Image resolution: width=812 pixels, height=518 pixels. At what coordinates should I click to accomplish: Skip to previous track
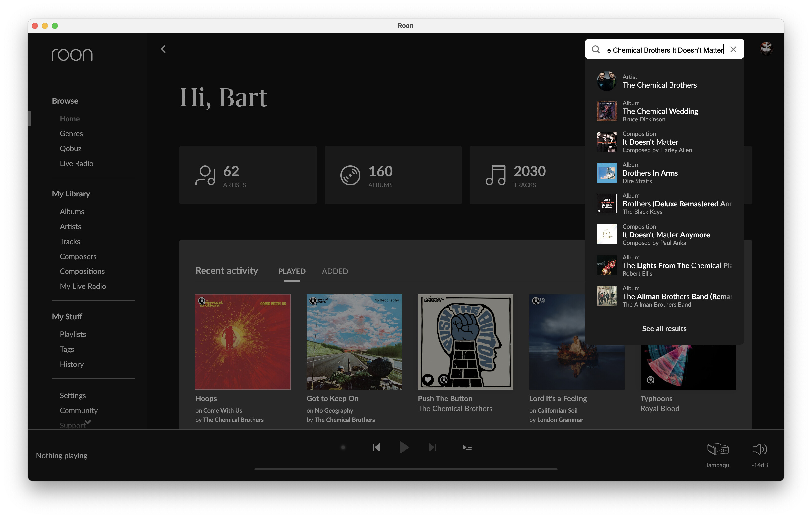pos(376,447)
